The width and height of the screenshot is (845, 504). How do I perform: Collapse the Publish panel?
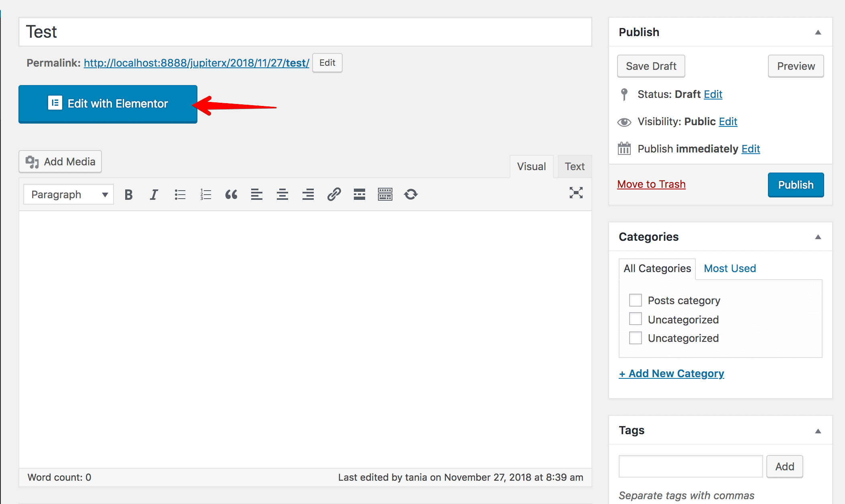(818, 32)
